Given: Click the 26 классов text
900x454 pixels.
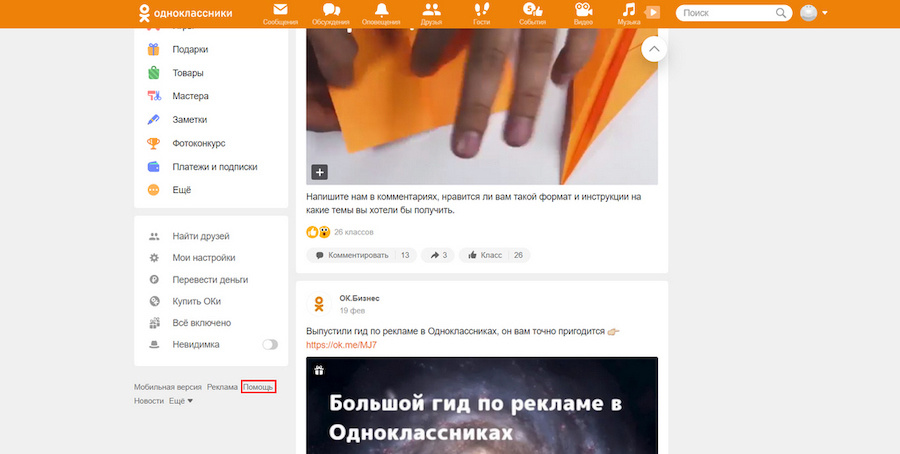Looking at the screenshot, I should 354,232.
